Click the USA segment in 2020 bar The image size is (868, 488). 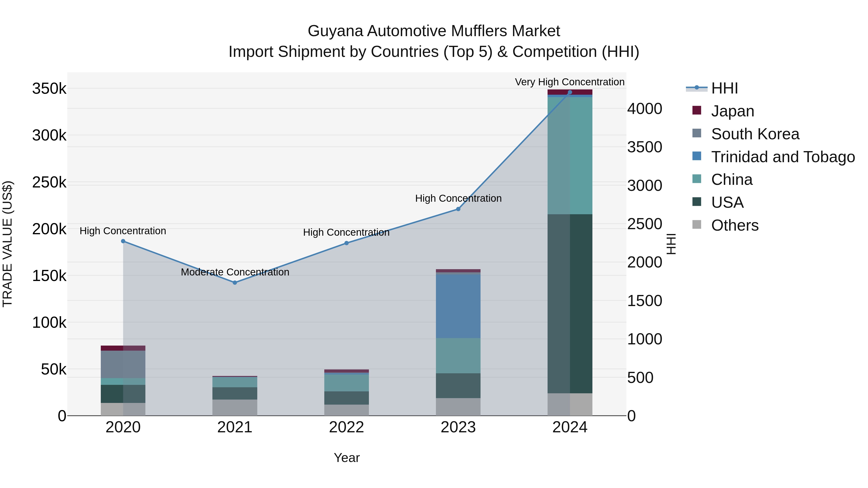[123, 394]
